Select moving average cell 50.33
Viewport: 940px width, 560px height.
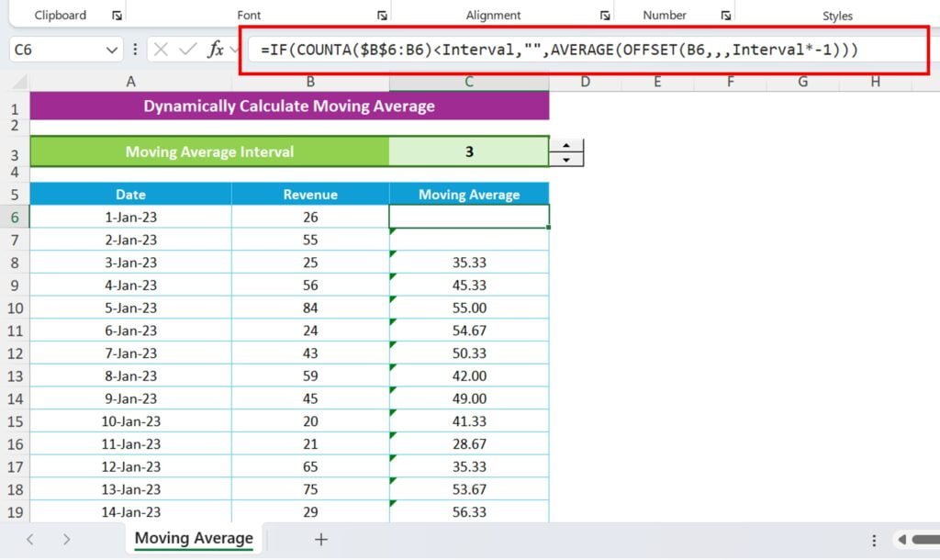coord(469,353)
